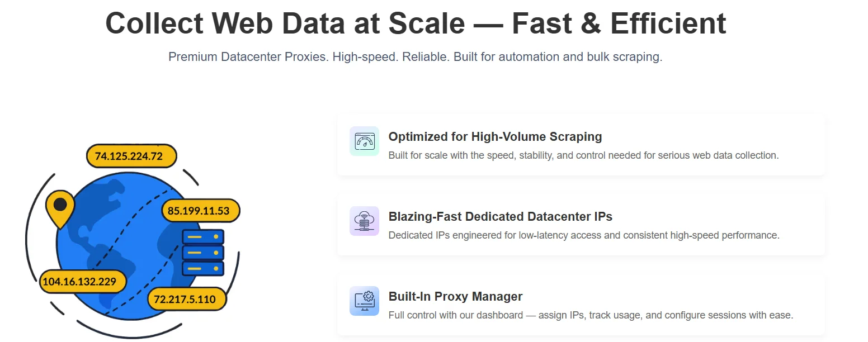868x342 pixels.
Task: Click the monitor gear Proxy Manager icon
Action: click(364, 301)
